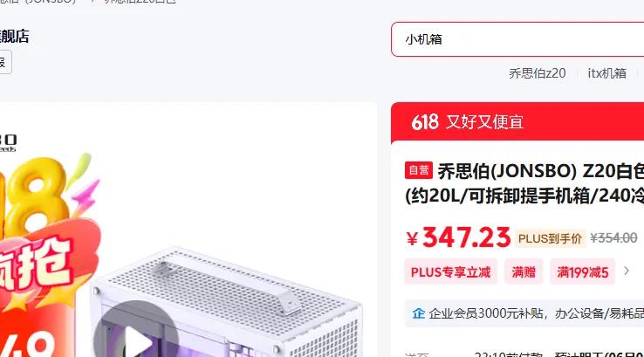Image resolution: width=644 pixels, height=357 pixels.
Task: Click the ¥347.23 price text
Action: (x=458, y=237)
